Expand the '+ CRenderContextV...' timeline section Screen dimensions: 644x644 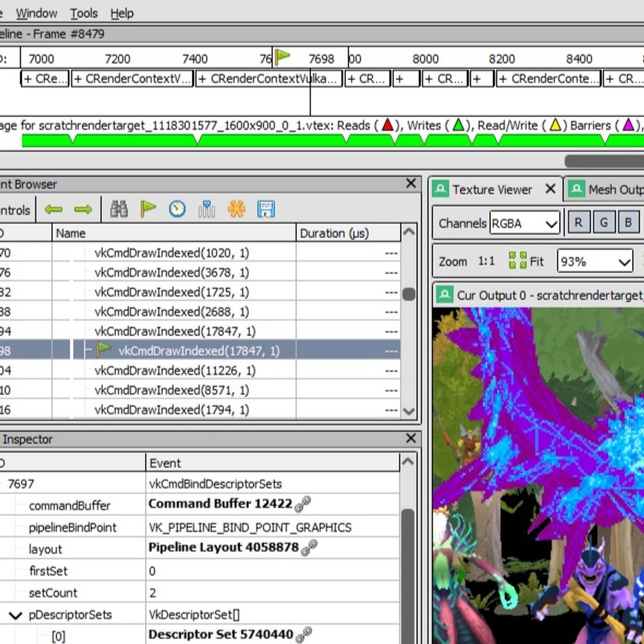point(132,79)
